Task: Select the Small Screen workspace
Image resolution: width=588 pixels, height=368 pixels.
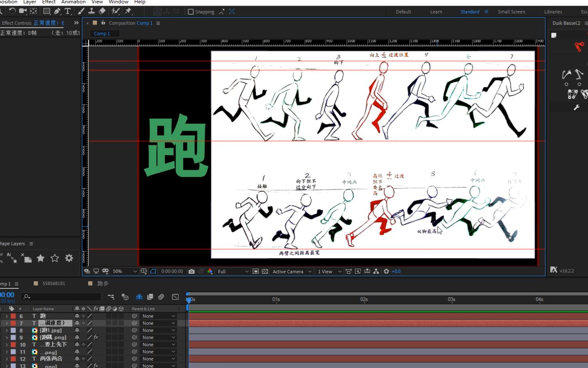Action: pos(511,12)
